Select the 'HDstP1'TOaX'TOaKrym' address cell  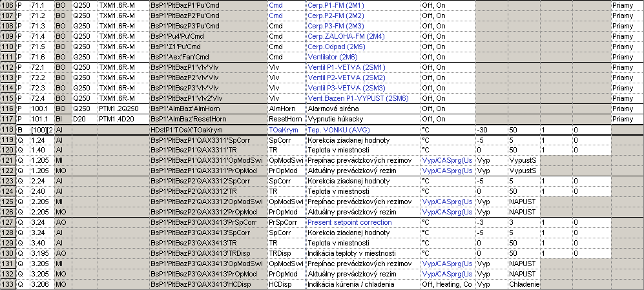point(187,130)
